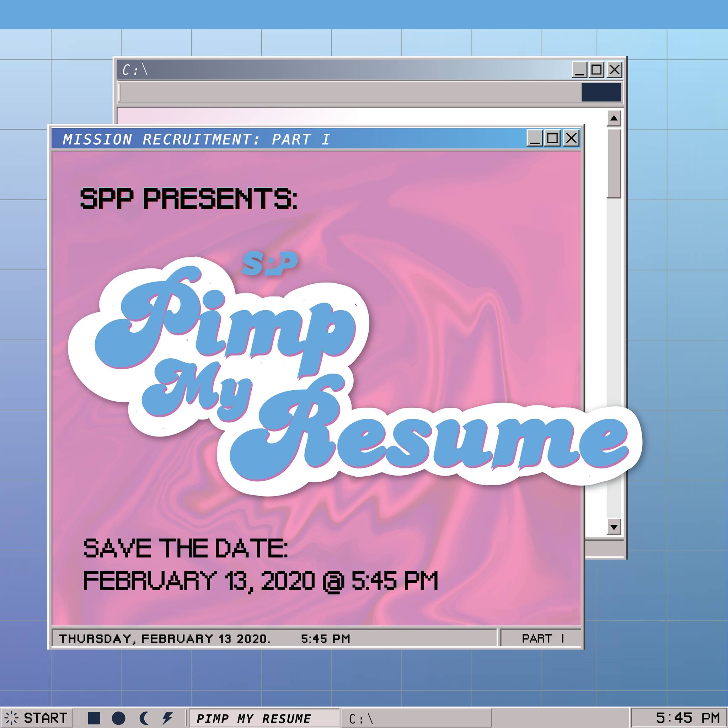Maximize the Mission Recruitment window
This screenshot has height=728, width=728.
coord(552,138)
